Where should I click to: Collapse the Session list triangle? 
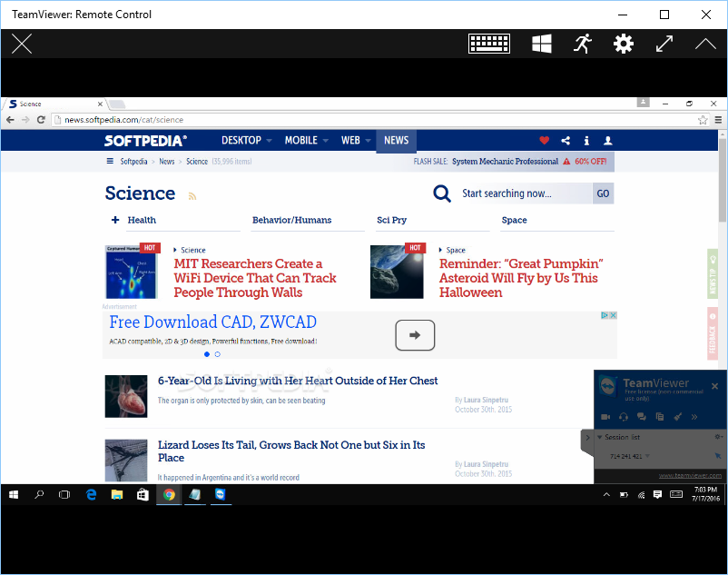pos(599,437)
